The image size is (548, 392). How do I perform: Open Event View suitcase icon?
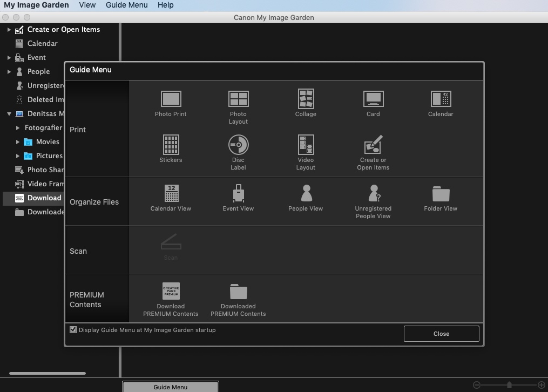[x=238, y=194]
